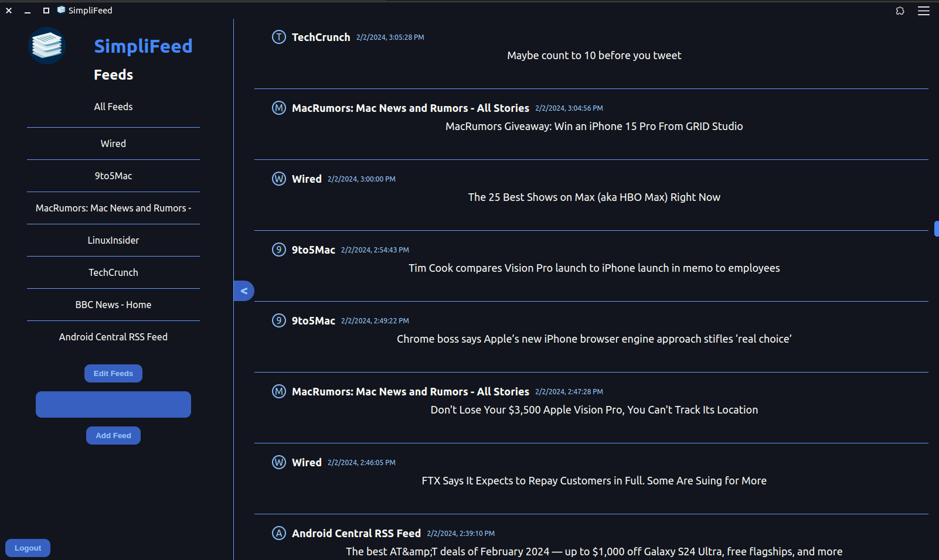Select 9to5Mac feed in sidebar
This screenshot has width=939, height=560.
pos(113,176)
